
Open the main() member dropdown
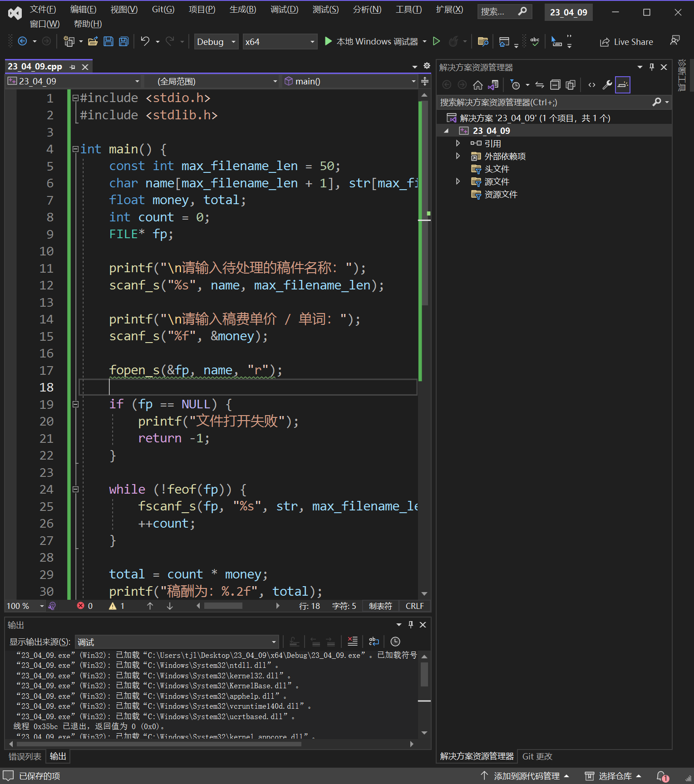click(350, 81)
